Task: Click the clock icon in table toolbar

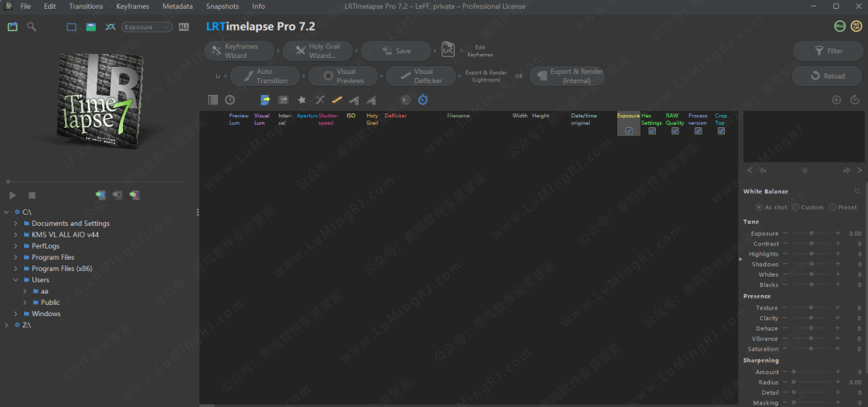Action: coord(230,100)
